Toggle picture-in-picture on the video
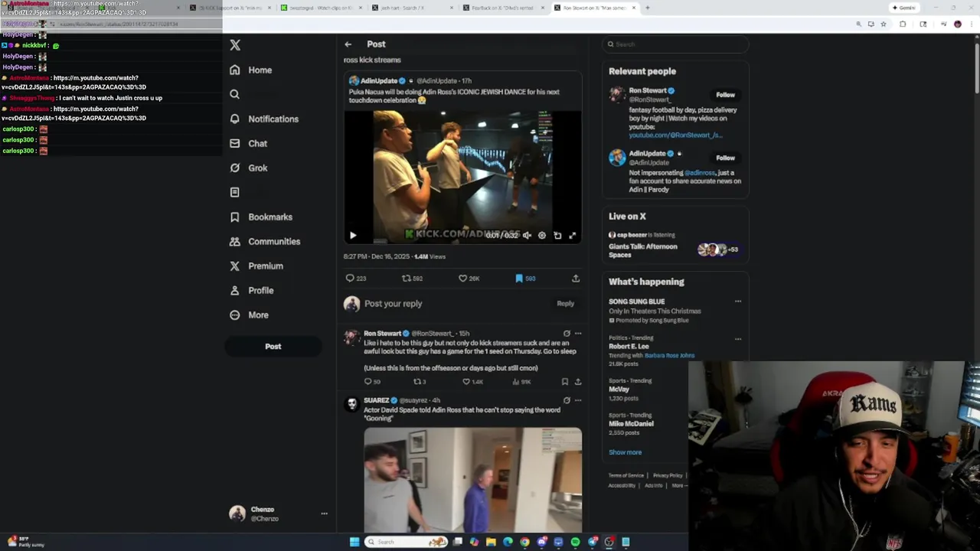This screenshot has width=980, height=551. [x=557, y=236]
